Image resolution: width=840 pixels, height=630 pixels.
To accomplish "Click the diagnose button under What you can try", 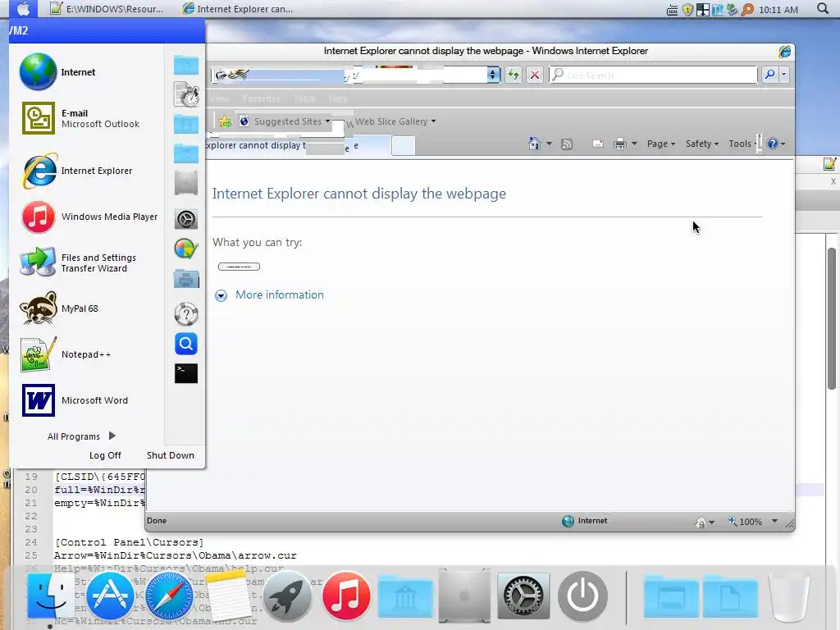I will pyautogui.click(x=239, y=267).
